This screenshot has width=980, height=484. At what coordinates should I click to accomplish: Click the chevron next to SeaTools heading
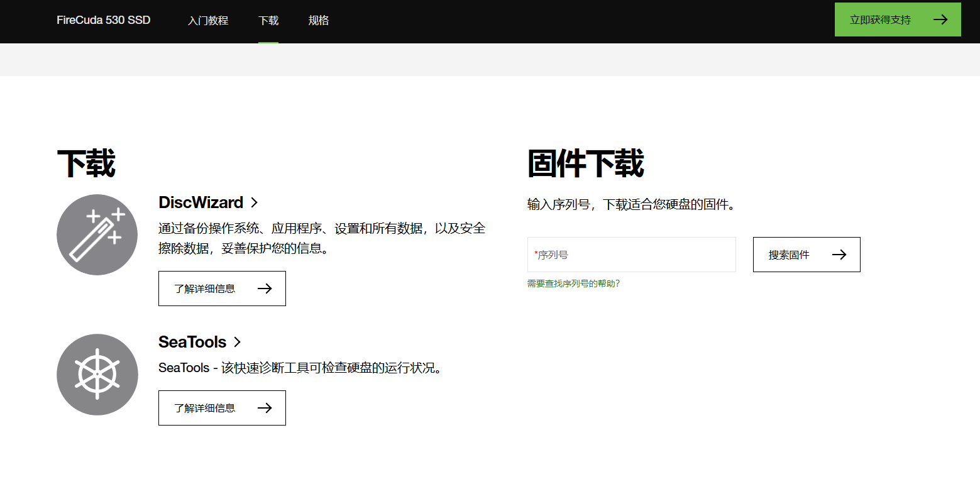pyautogui.click(x=237, y=342)
